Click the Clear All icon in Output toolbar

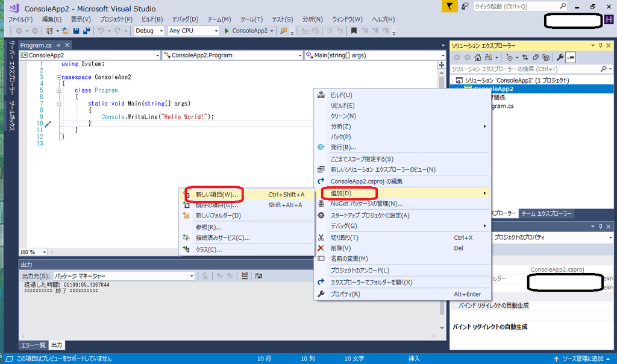[x=245, y=276]
